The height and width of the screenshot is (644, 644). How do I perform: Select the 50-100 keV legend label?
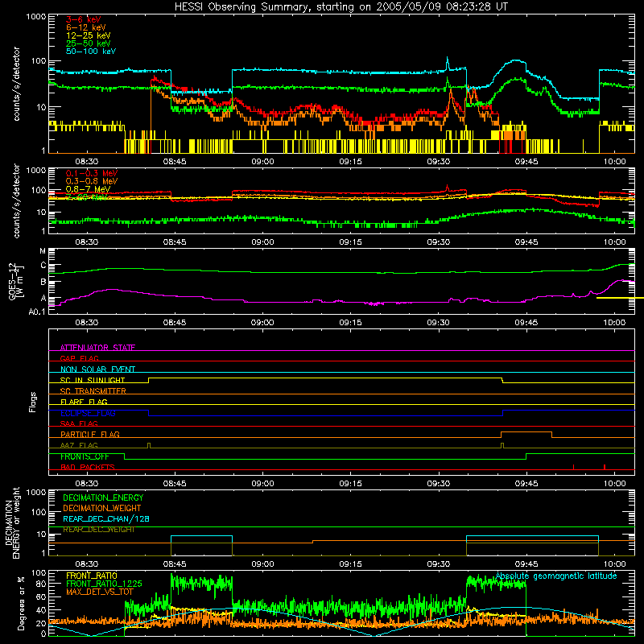(91, 52)
